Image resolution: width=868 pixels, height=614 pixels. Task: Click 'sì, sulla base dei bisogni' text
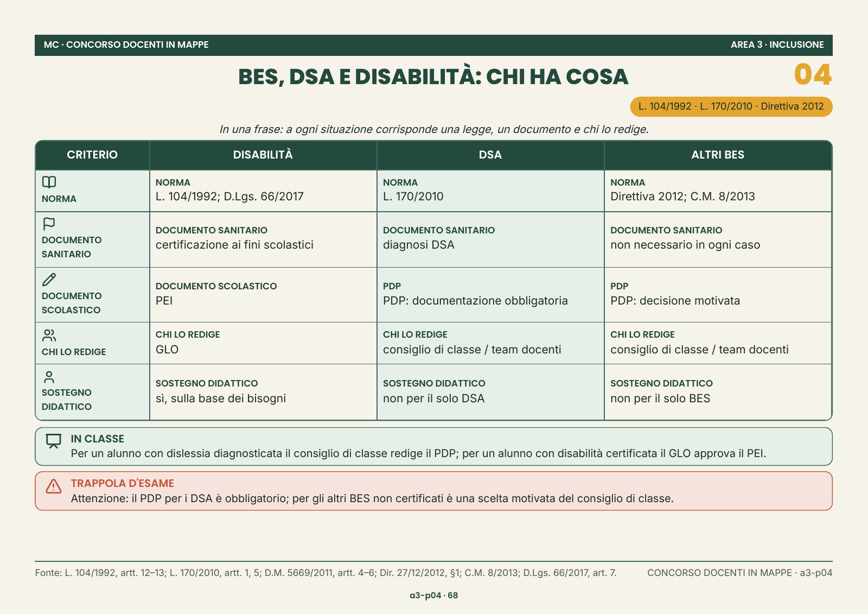point(221,398)
